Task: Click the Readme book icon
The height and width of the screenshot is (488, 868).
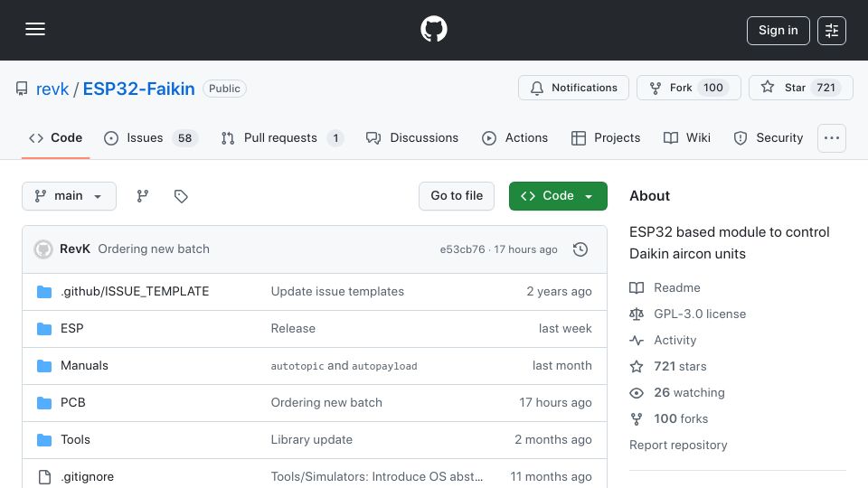Action: coord(637,287)
